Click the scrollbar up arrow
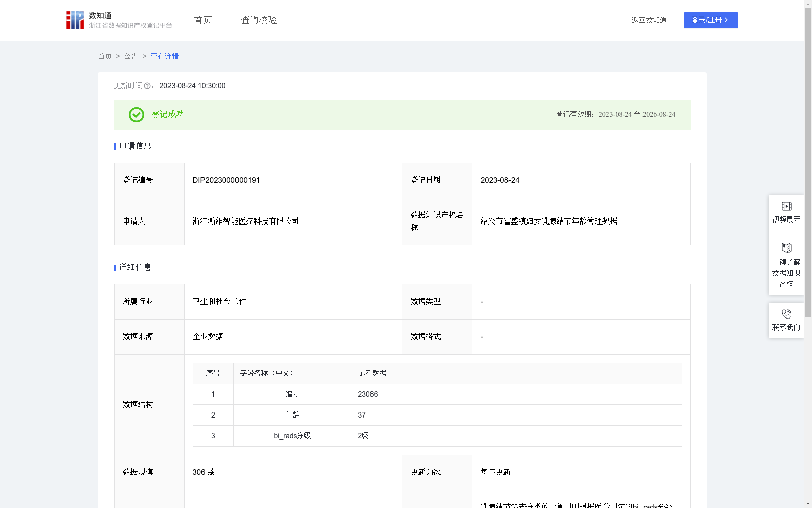 click(x=808, y=4)
